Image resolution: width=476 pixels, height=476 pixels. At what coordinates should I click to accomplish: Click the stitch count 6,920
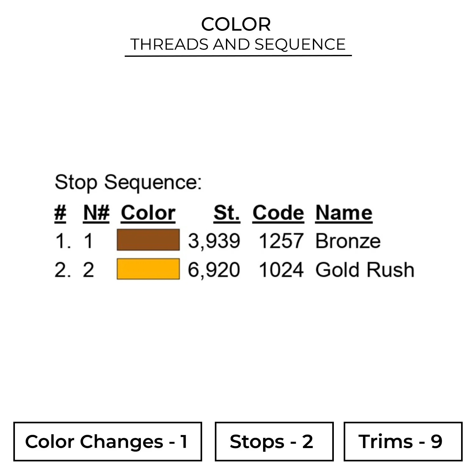pyautogui.click(x=214, y=270)
